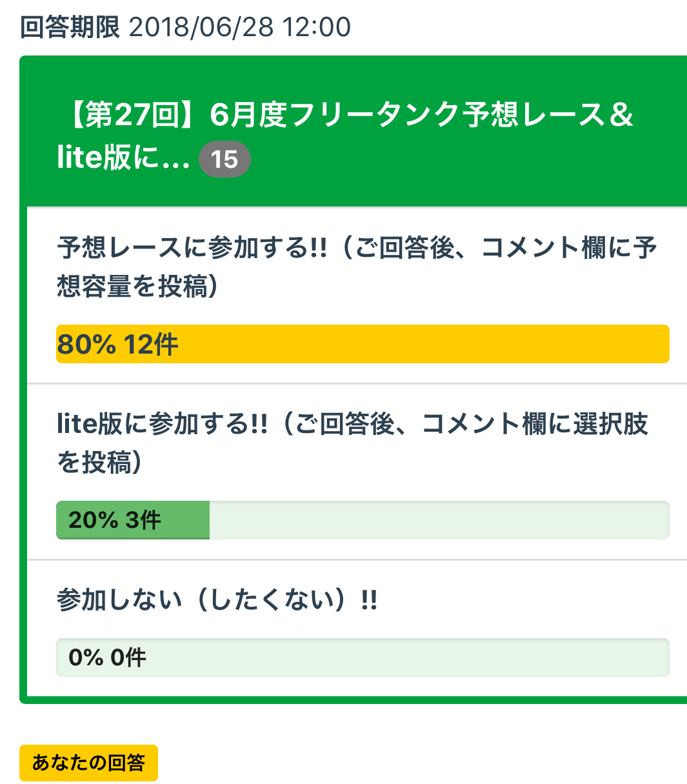The width and height of the screenshot is (687, 784).
Task: Click the 回答期限 label
Action: click(x=70, y=27)
